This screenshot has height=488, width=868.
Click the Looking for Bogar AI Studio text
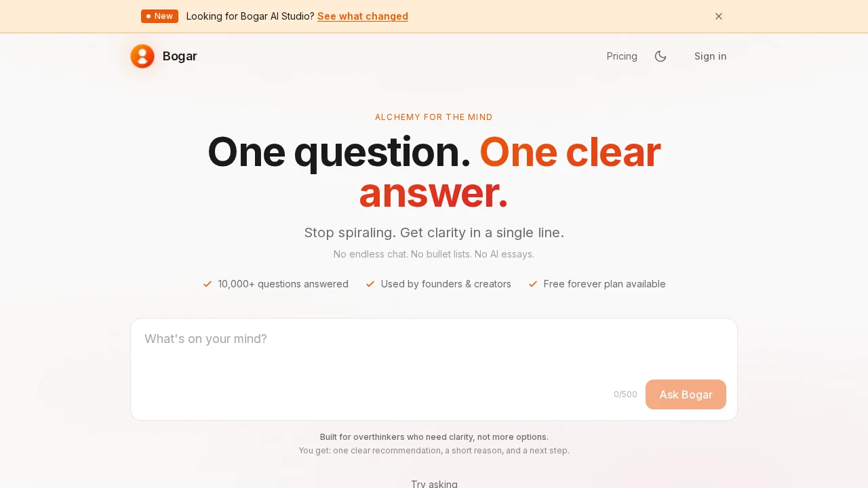point(250,16)
